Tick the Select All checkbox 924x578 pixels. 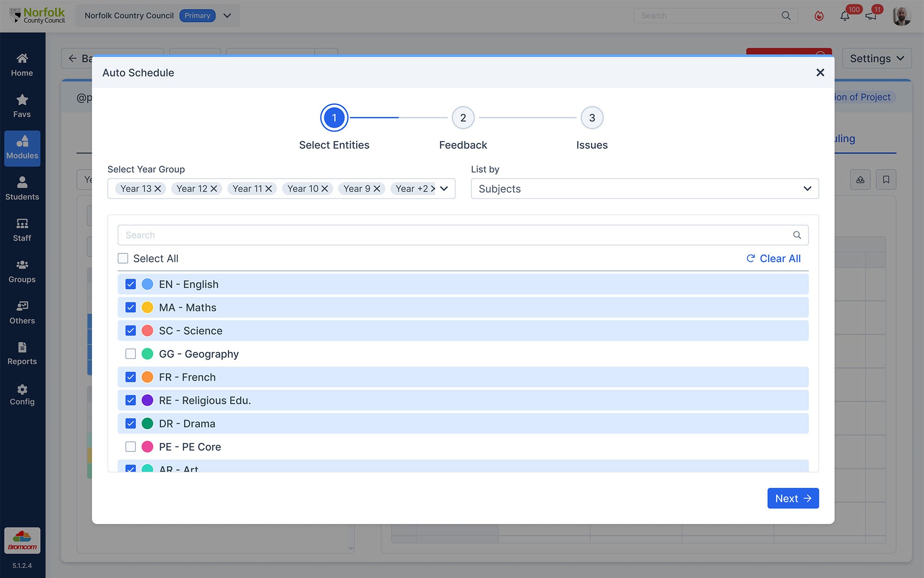click(x=123, y=258)
